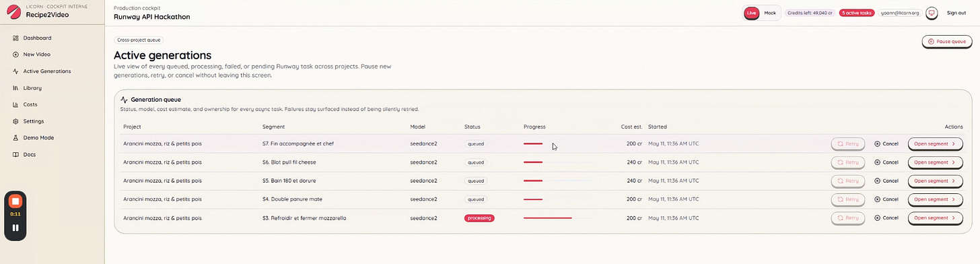
Task: Open segment S7 Fin accompagnée et chef
Action: (x=935, y=143)
